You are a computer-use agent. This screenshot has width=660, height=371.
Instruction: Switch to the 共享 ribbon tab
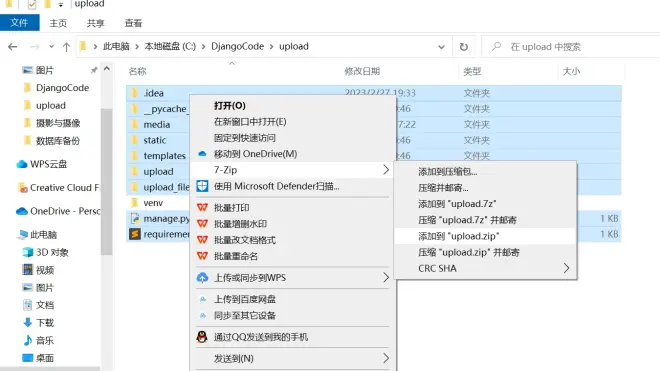pyautogui.click(x=96, y=23)
